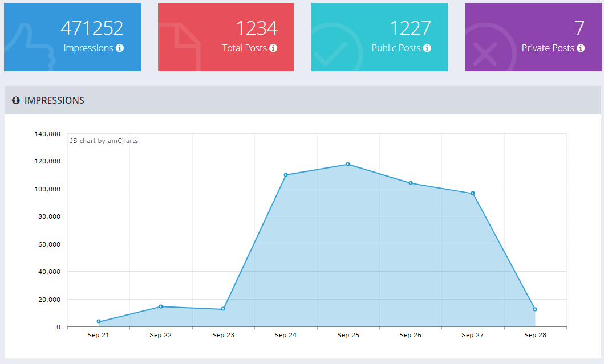Viewport: 604px width, 364px height.
Task: Click the Sep 28 data point on the chart
Action: pyautogui.click(x=535, y=309)
